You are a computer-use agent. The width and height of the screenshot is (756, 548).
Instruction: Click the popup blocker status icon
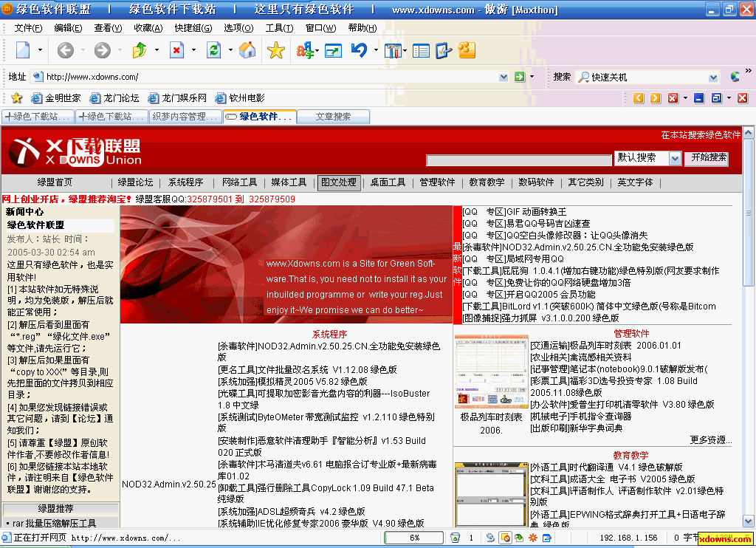pos(505,538)
